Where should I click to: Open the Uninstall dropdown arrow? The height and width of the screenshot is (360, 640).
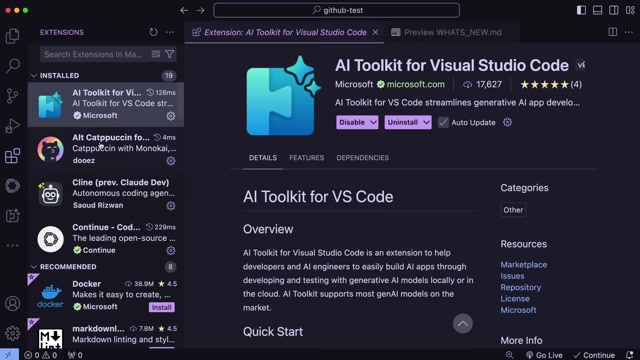pos(426,122)
